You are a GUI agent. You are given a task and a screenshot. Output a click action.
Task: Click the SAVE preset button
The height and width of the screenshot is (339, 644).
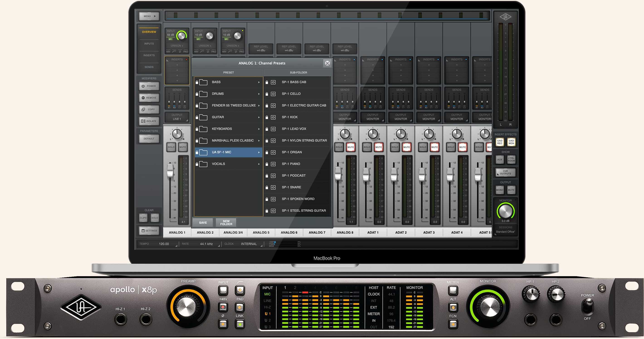pos(203,222)
